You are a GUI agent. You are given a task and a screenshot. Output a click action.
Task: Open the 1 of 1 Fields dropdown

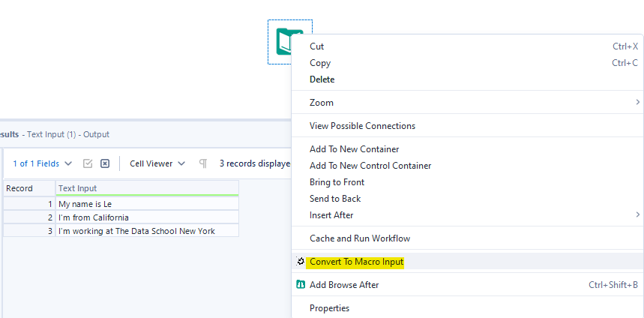point(42,163)
